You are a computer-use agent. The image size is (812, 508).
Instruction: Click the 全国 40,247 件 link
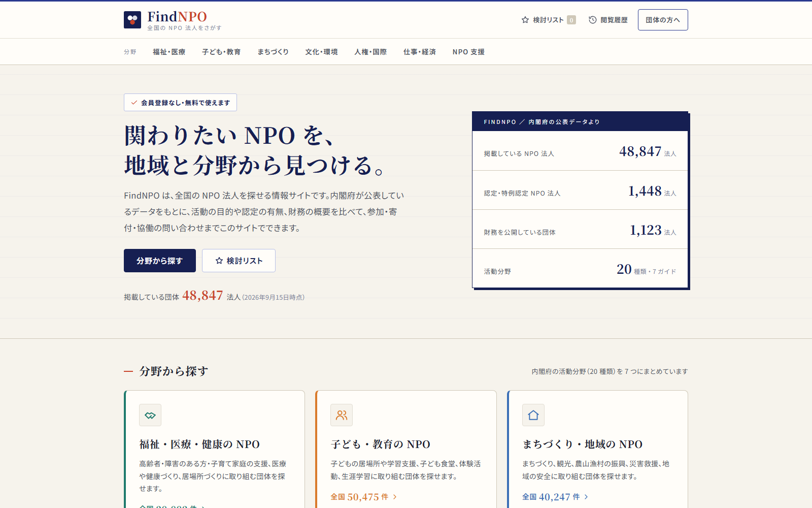(556, 497)
